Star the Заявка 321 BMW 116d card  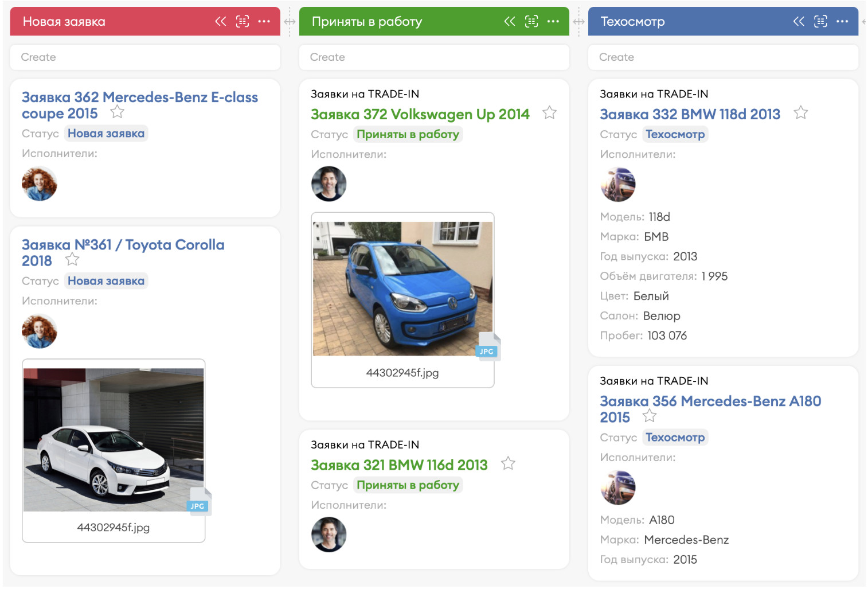pos(508,463)
